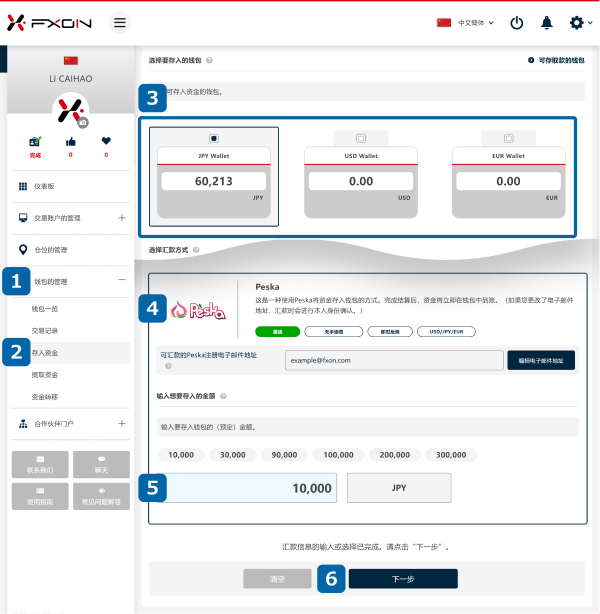Open the 中文简体 language dropdown
This screenshot has height=614, width=600.
(x=466, y=23)
